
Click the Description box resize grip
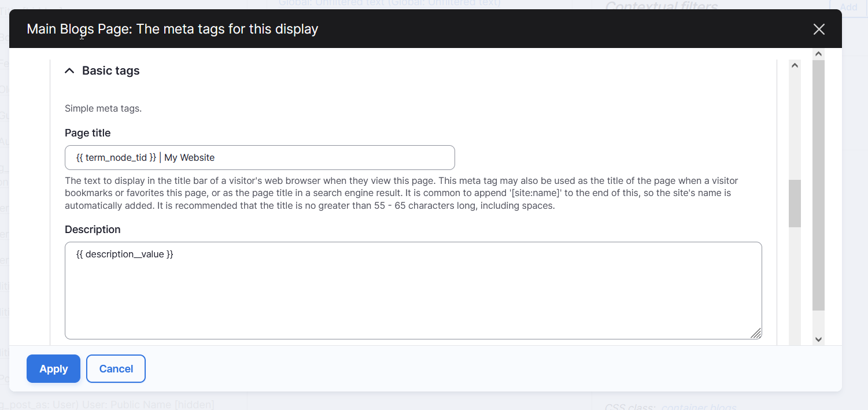(x=757, y=334)
